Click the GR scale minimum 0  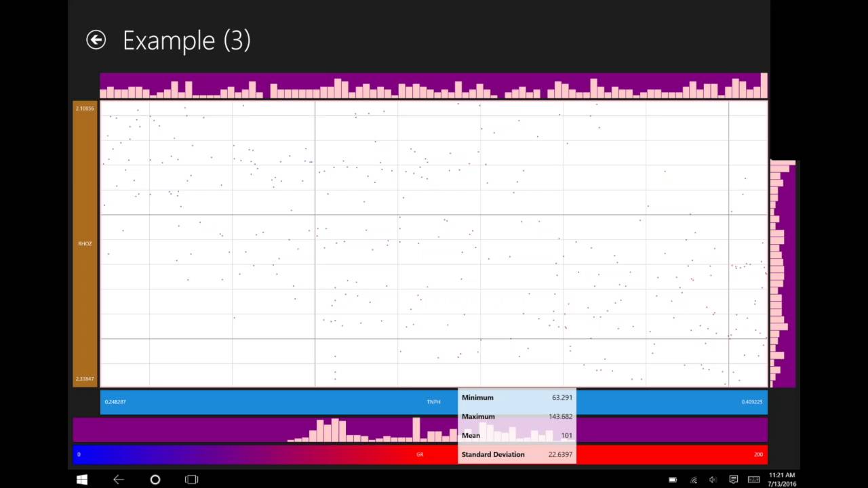click(x=79, y=455)
